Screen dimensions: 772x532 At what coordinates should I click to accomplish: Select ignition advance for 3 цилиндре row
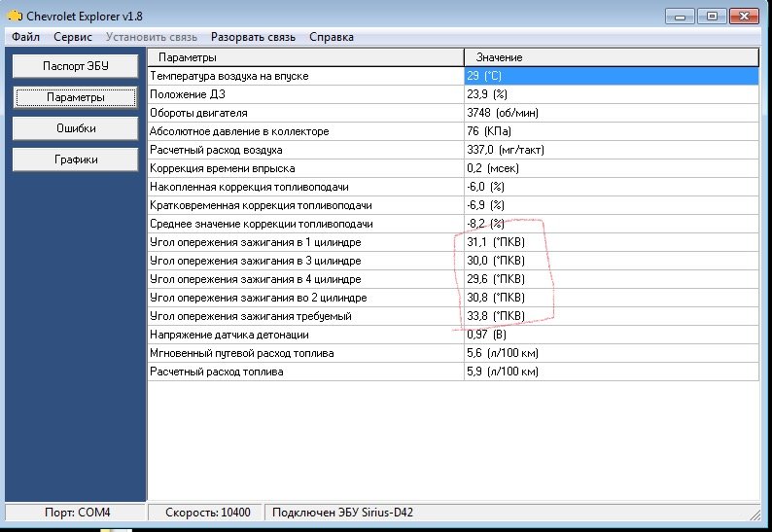point(453,261)
